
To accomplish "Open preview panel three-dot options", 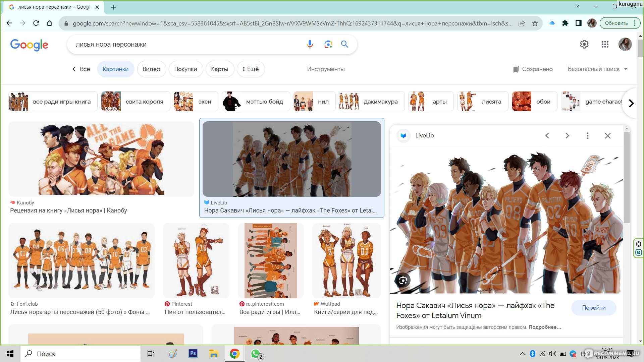I will pyautogui.click(x=587, y=135).
